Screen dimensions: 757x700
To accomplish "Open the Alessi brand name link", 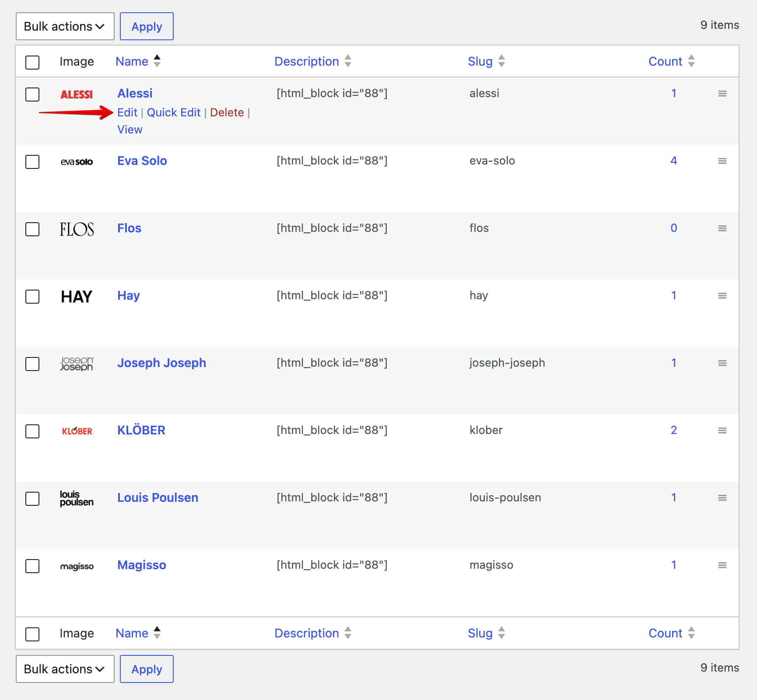I will pyautogui.click(x=135, y=93).
